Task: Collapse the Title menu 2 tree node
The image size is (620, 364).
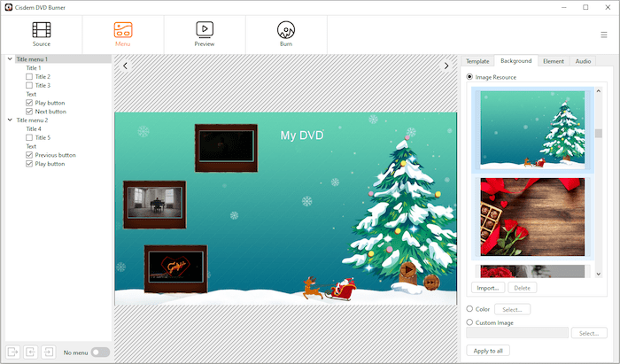Action: (x=10, y=120)
